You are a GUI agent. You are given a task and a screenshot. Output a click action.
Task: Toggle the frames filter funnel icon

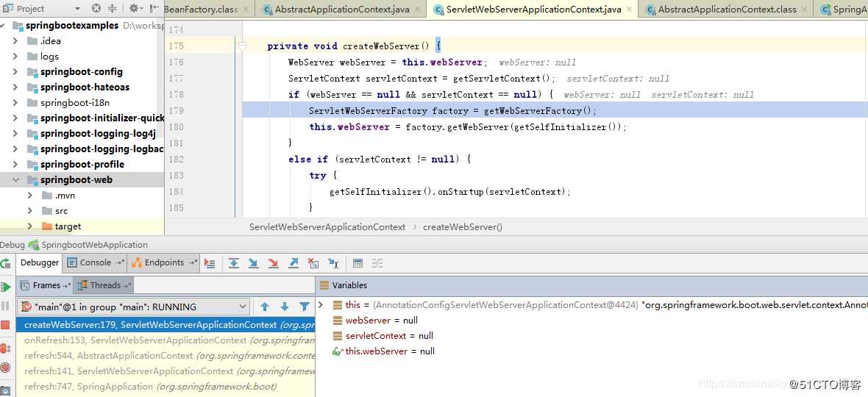click(305, 307)
